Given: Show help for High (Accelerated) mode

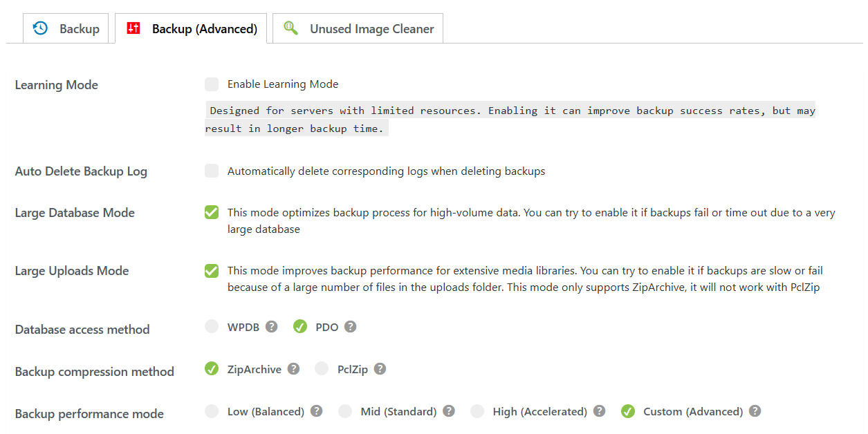Looking at the screenshot, I should click(x=600, y=411).
